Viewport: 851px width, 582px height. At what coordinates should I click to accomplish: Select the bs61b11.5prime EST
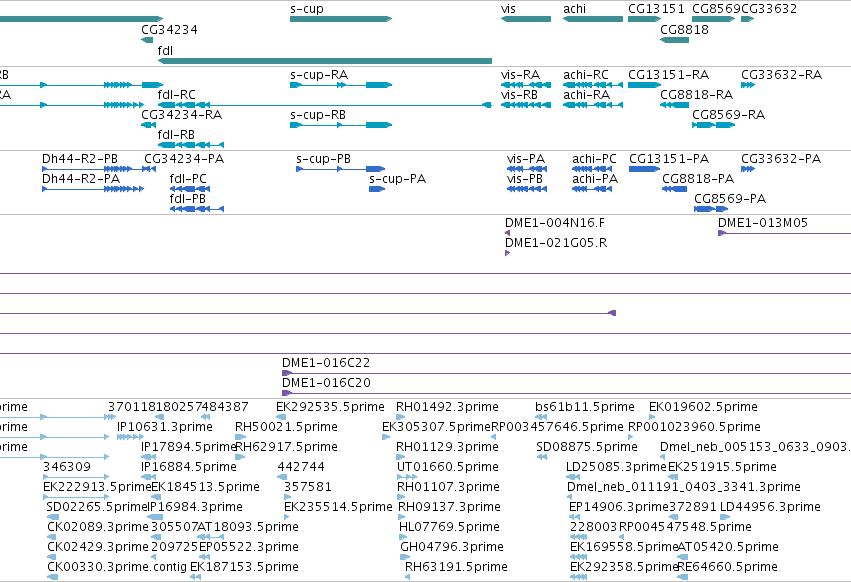tap(541, 417)
